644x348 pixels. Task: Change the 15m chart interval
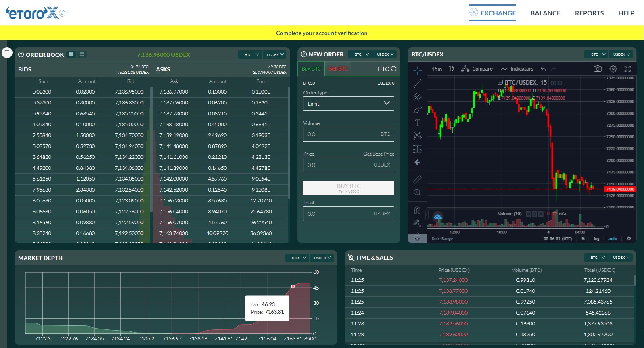point(437,69)
